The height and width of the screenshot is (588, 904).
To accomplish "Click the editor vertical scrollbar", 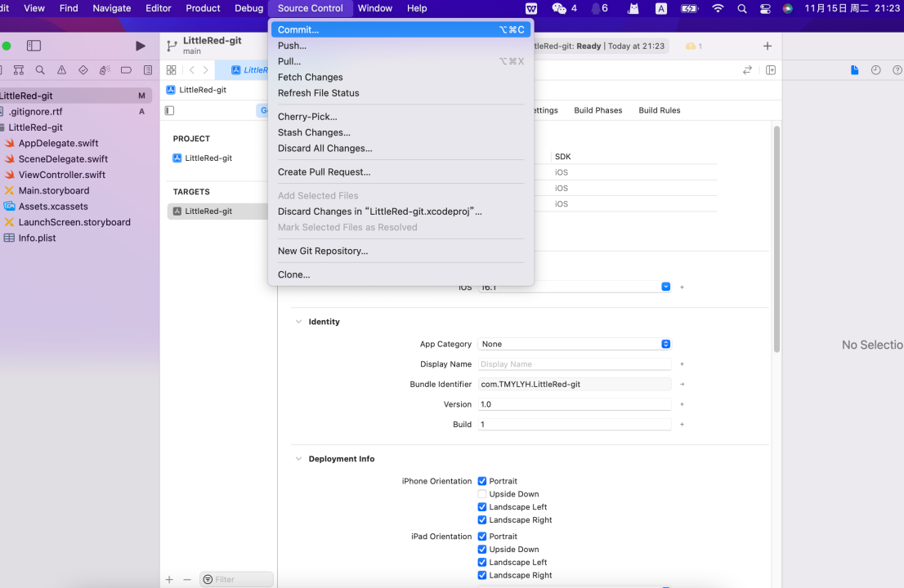I will tap(776, 239).
